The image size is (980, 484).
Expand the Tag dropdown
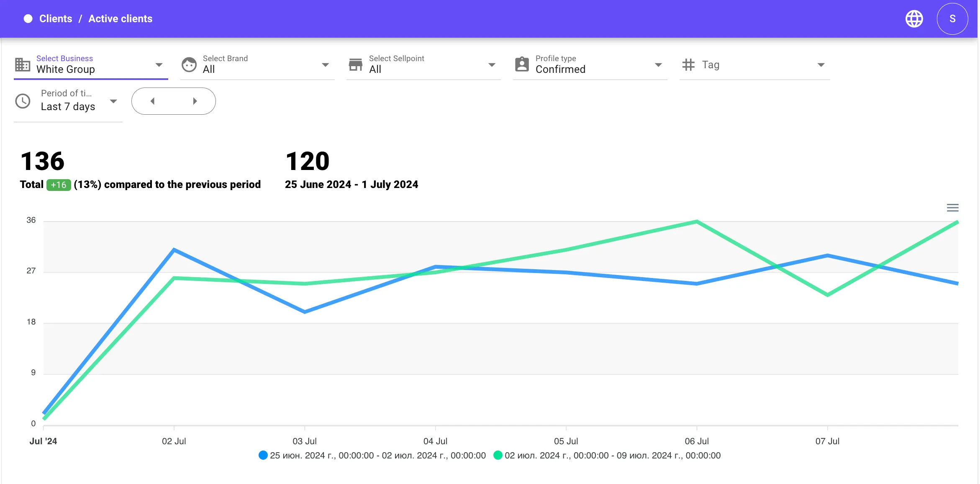(x=755, y=64)
